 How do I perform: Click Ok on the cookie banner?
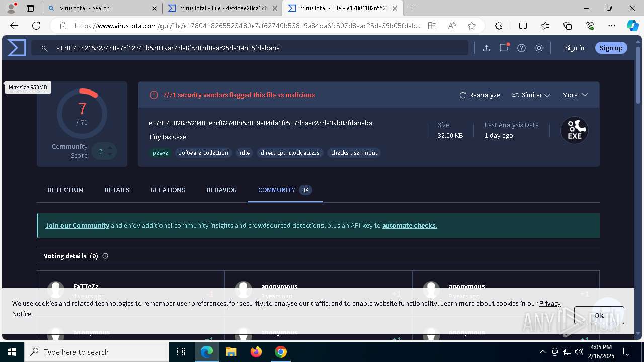599,315
